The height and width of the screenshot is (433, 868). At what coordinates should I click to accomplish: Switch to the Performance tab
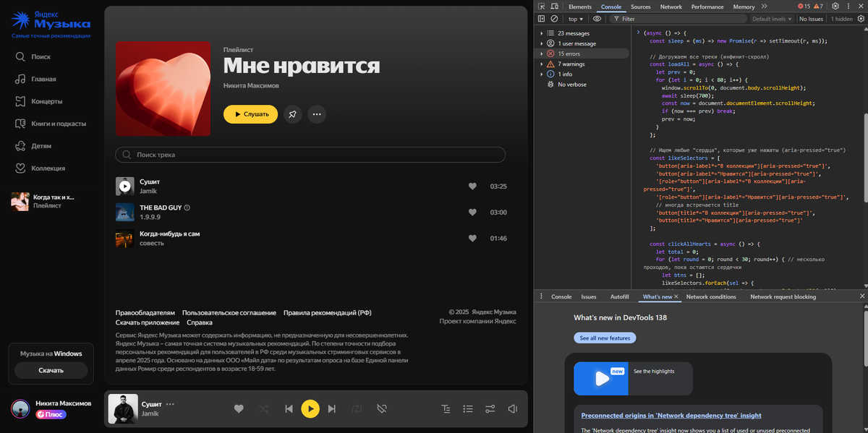click(x=707, y=7)
